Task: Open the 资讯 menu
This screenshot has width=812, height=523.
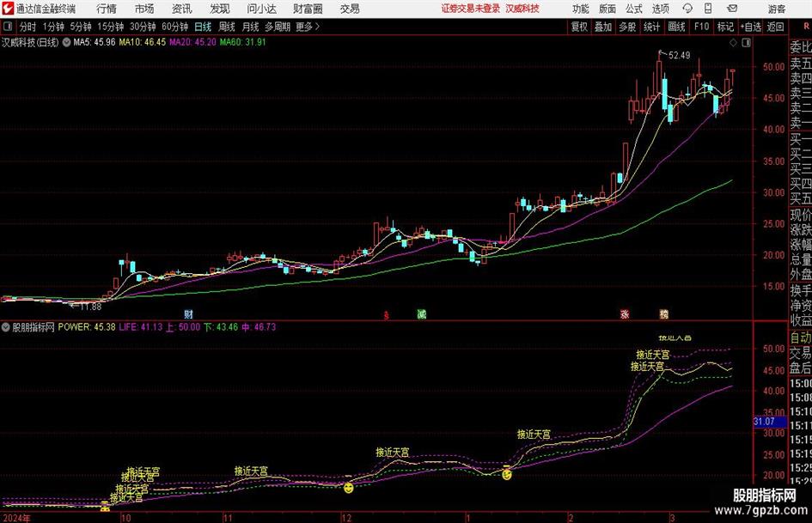Action: pyautogui.click(x=182, y=9)
